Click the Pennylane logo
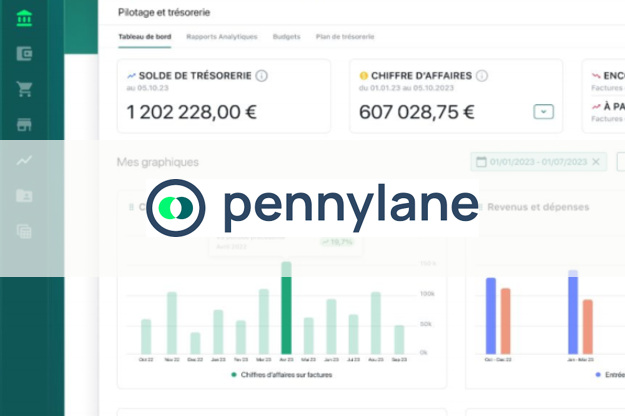 [312, 207]
